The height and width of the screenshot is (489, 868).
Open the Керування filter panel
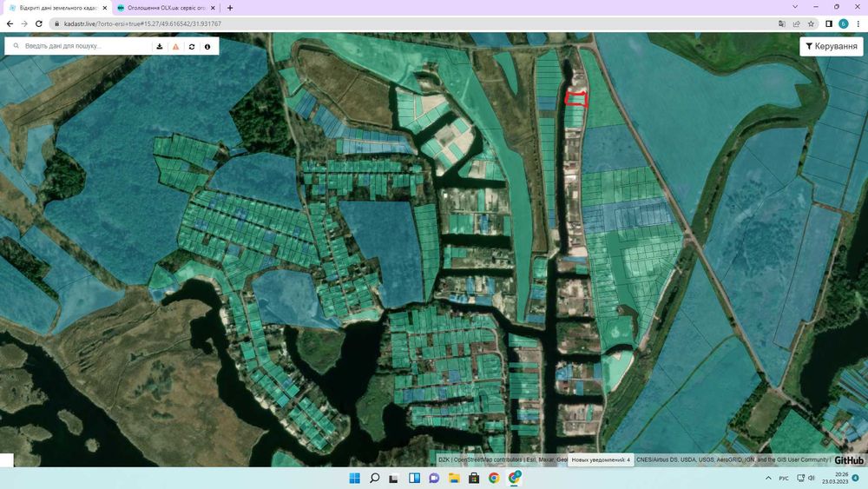[x=832, y=47]
